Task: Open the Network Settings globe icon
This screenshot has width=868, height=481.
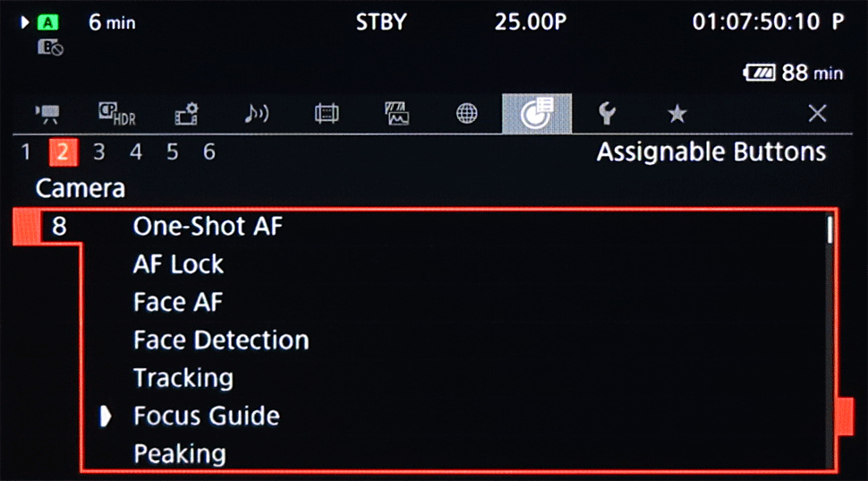Action: pyautogui.click(x=466, y=114)
